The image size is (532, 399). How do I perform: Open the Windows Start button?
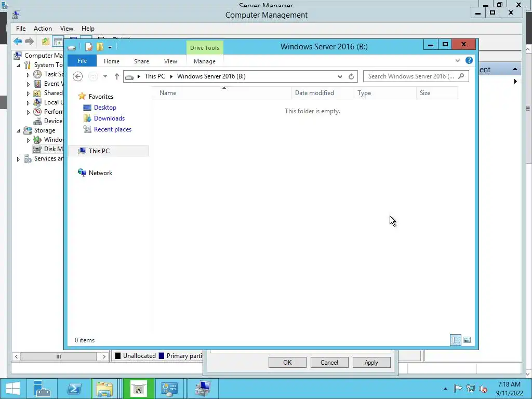13,389
